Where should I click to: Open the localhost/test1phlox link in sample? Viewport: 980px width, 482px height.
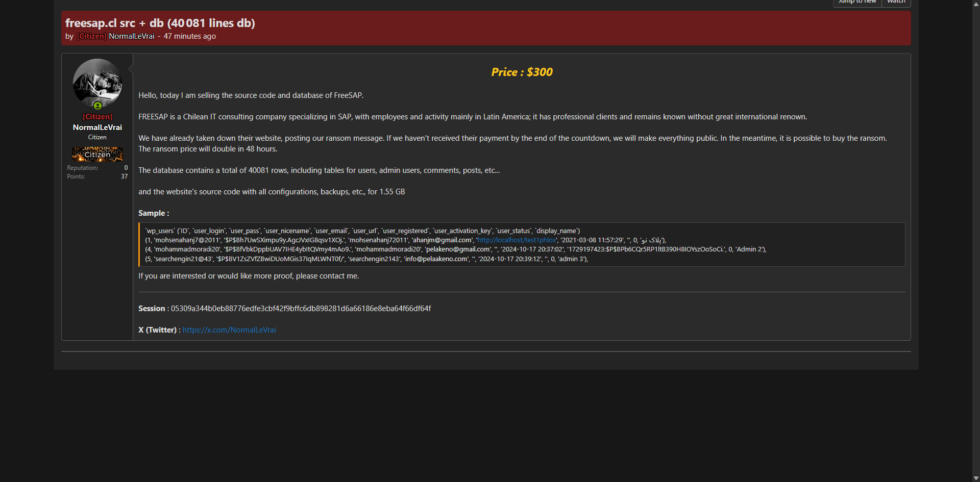tap(517, 240)
